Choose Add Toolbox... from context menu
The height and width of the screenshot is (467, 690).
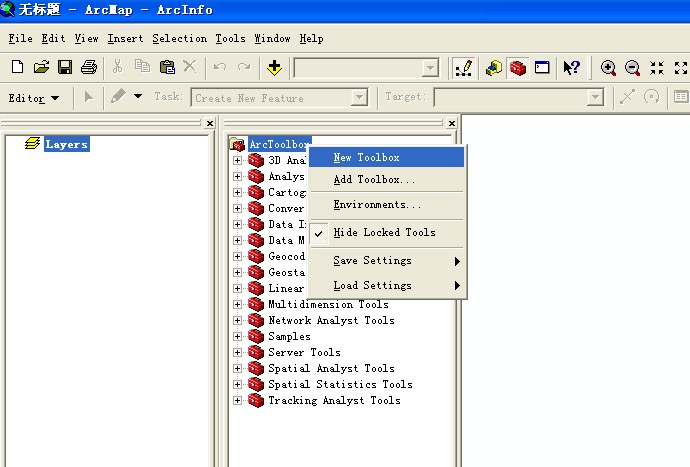(x=387, y=180)
